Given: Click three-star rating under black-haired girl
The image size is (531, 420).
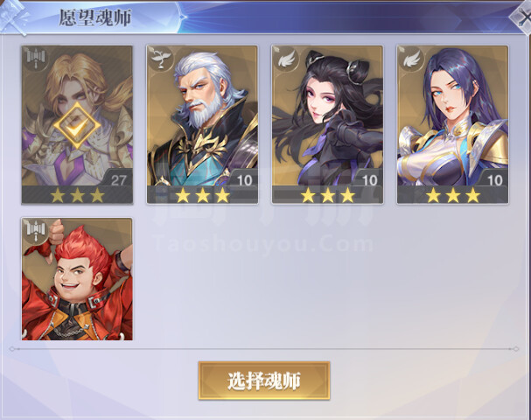Looking at the screenshot, I should pos(327,195).
